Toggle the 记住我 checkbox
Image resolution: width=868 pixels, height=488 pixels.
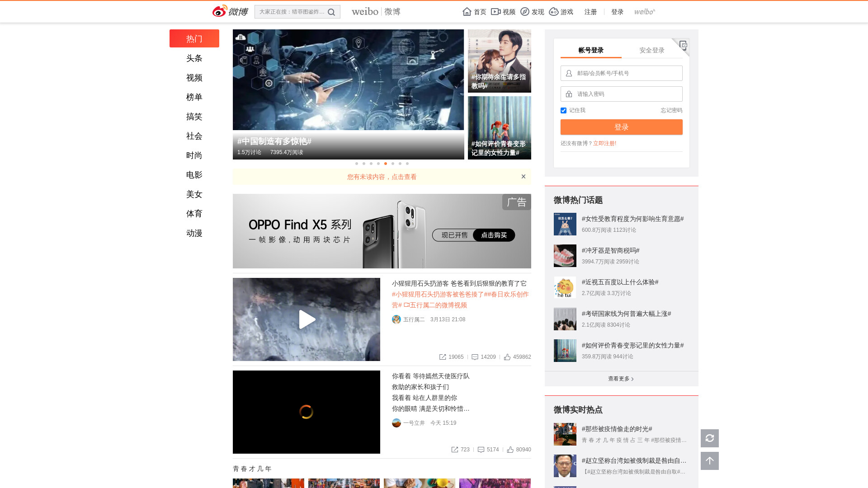(x=563, y=110)
